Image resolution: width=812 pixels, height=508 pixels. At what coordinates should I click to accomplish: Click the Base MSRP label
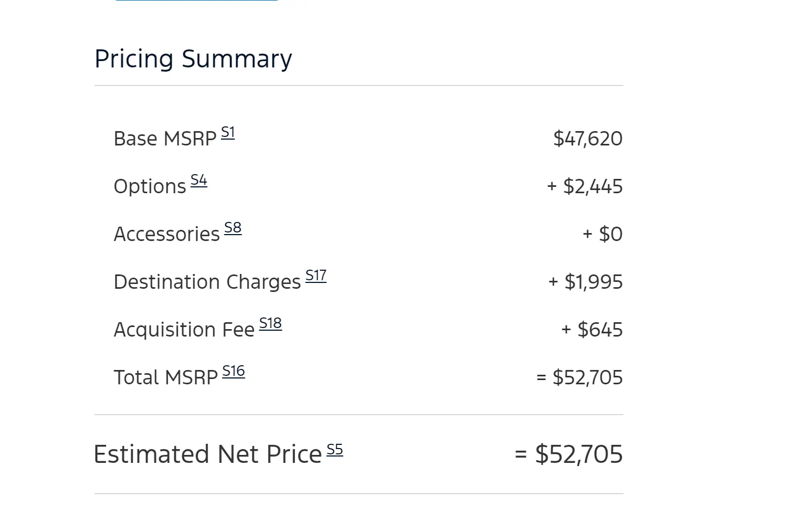[x=165, y=139]
